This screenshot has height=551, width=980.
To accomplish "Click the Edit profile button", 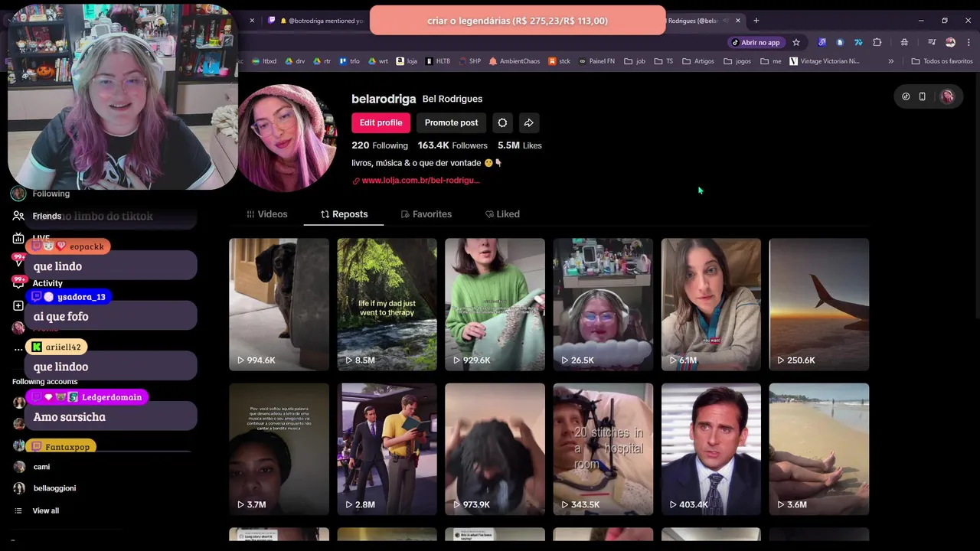I will pos(381,122).
